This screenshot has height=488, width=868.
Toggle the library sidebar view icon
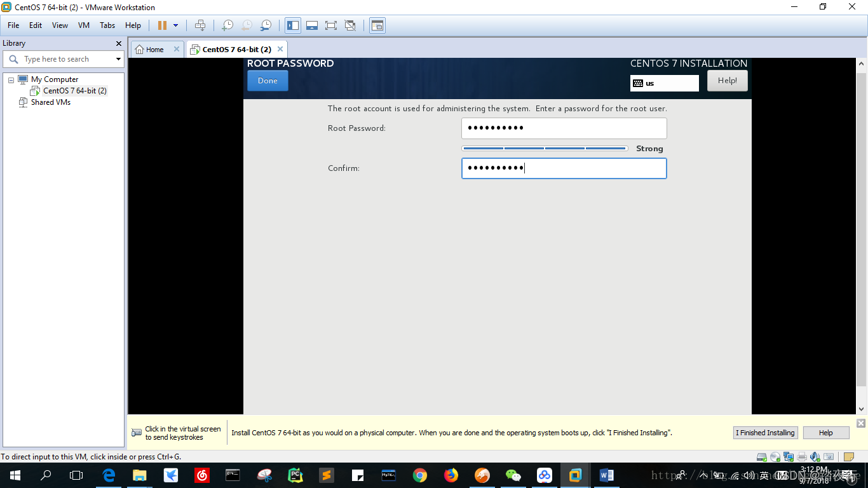pos(293,25)
